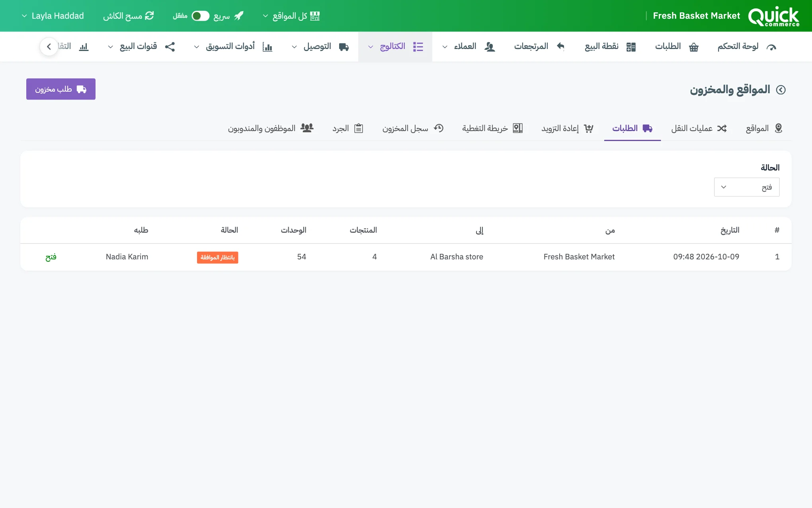Open the خريطة التغطية tab

pyautogui.click(x=492, y=128)
